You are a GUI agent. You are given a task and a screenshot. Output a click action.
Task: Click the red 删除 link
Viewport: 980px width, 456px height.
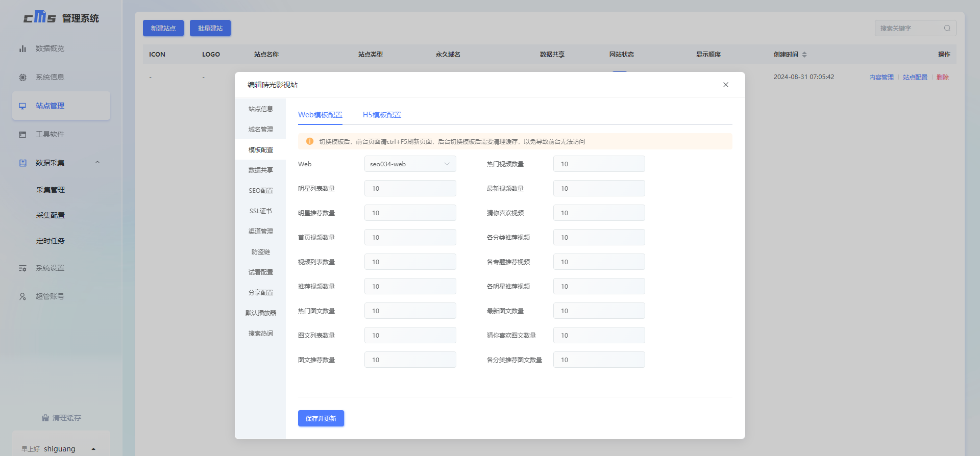click(943, 78)
